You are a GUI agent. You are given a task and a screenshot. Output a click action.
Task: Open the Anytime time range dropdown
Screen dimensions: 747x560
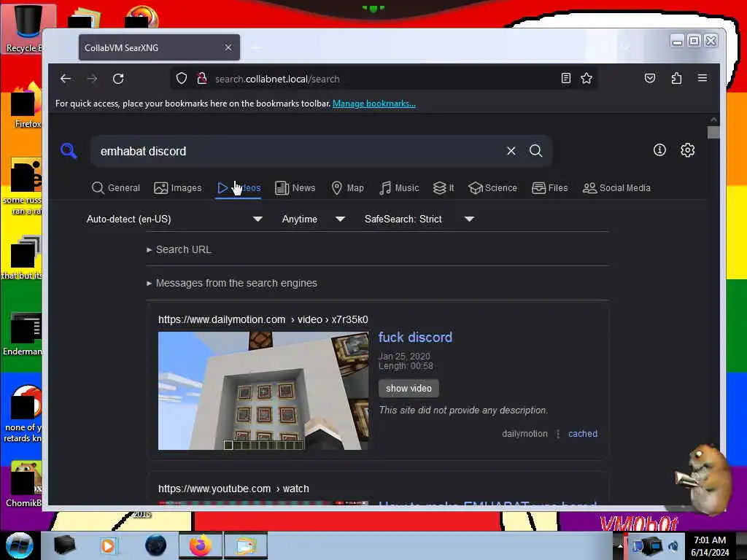313,219
